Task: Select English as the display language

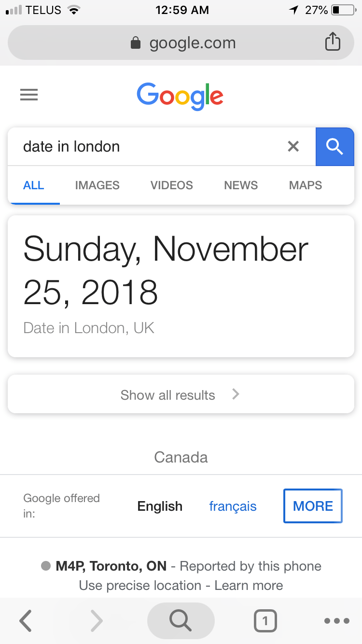Action: [x=160, y=506]
